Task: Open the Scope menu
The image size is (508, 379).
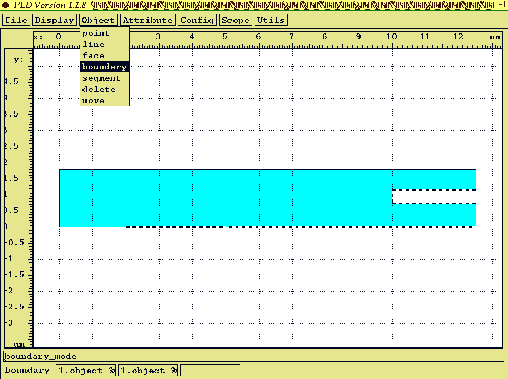Action: tap(235, 20)
